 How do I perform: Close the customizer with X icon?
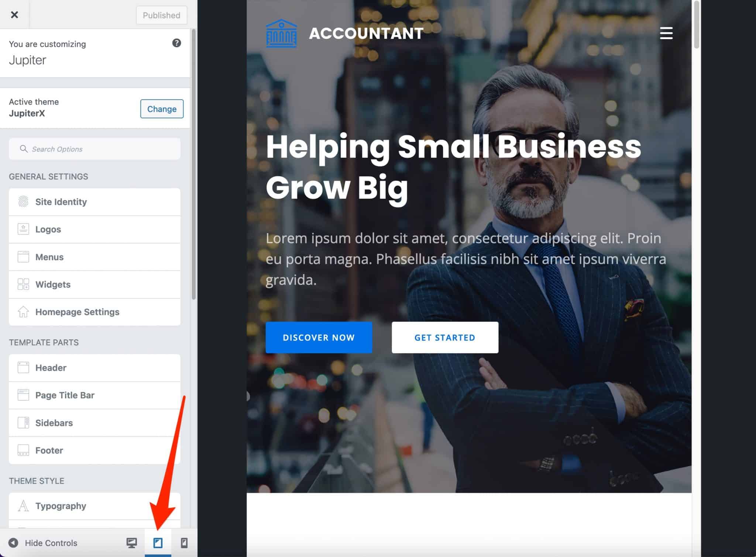coord(14,15)
